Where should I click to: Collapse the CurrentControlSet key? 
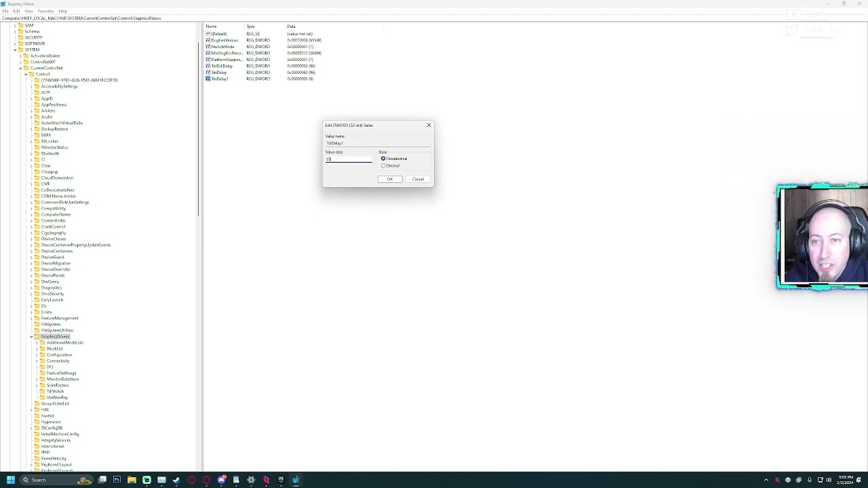pos(20,68)
